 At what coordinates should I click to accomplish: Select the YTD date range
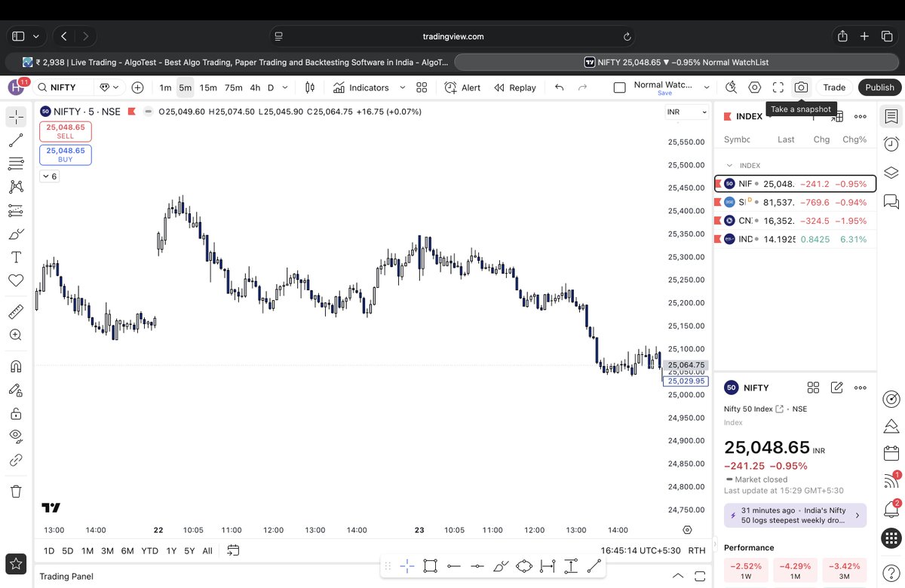pos(149,551)
